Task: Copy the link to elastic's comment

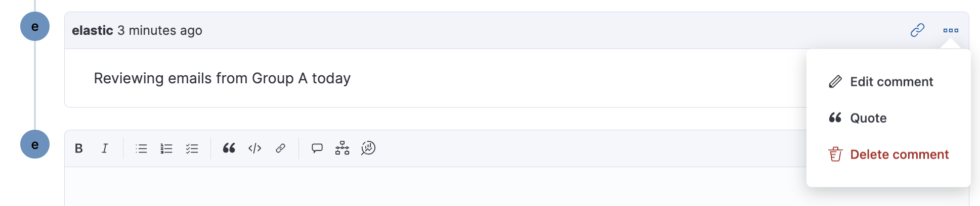Action: point(917,30)
